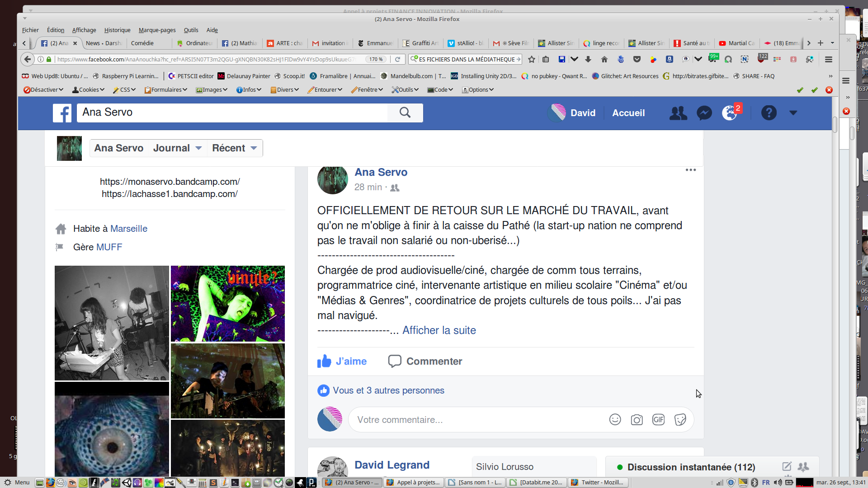Open the notifications globe icon
This screenshot has width=868, height=488.
pos(729,113)
